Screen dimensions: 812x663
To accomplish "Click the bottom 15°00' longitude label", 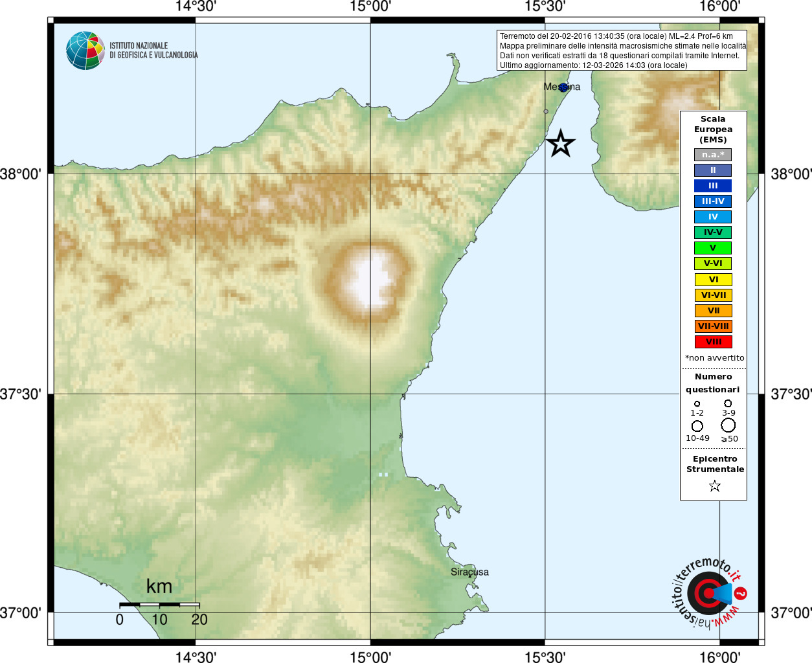I will [x=370, y=657].
